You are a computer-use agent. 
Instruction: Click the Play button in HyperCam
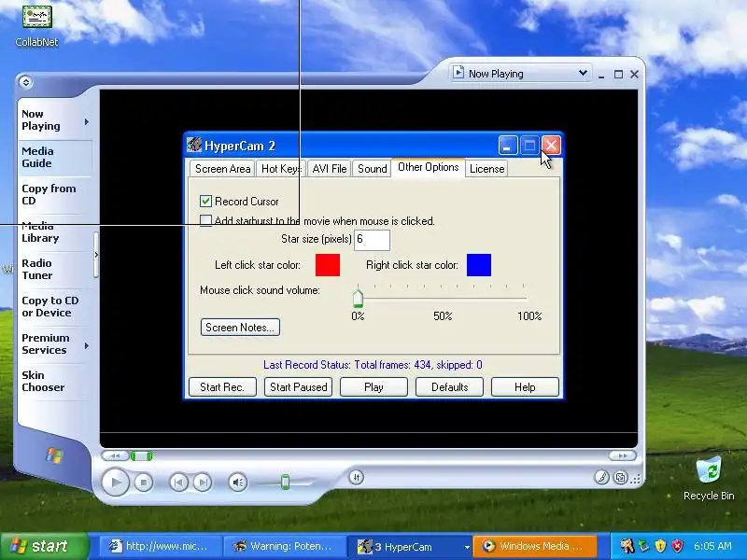(x=373, y=387)
